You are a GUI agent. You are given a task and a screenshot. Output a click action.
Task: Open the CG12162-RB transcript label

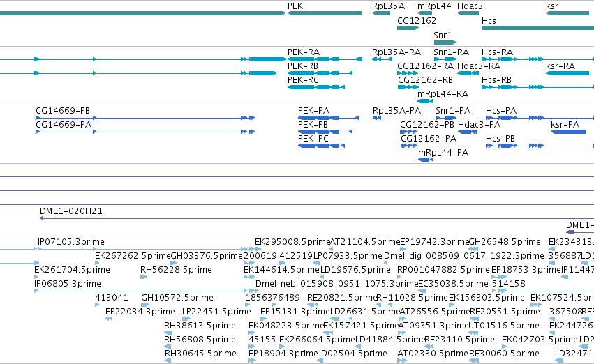(x=425, y=79)
